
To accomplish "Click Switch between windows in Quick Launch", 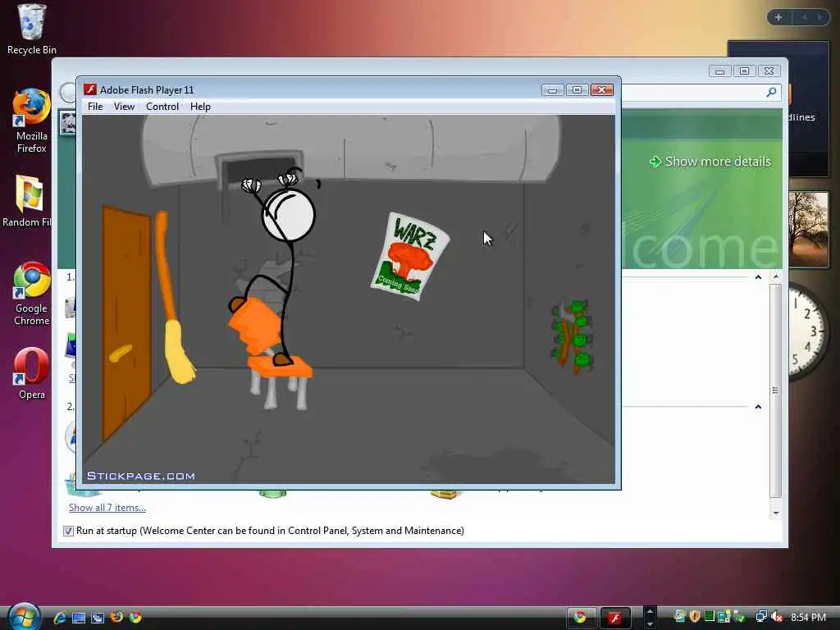I will tap(98, 618).
